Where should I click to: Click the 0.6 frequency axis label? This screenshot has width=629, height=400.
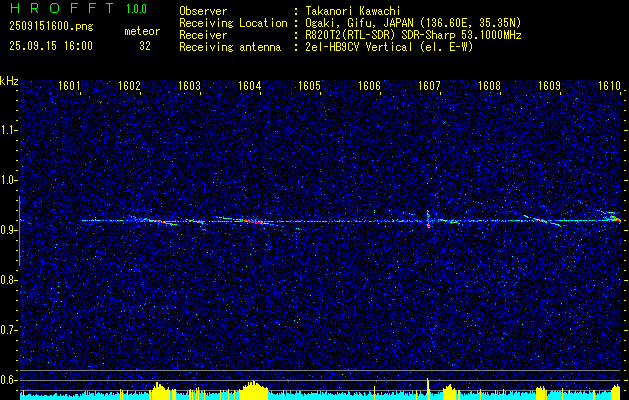pyautogui.click(x=8, y=380)
